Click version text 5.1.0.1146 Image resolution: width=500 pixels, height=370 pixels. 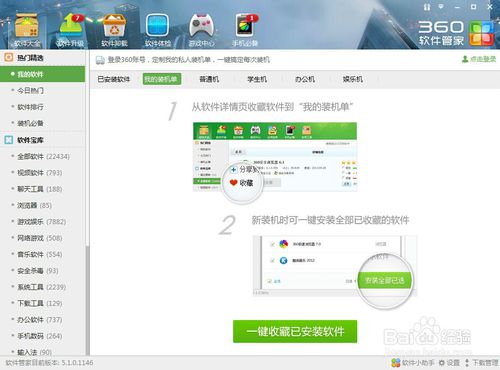77,363
